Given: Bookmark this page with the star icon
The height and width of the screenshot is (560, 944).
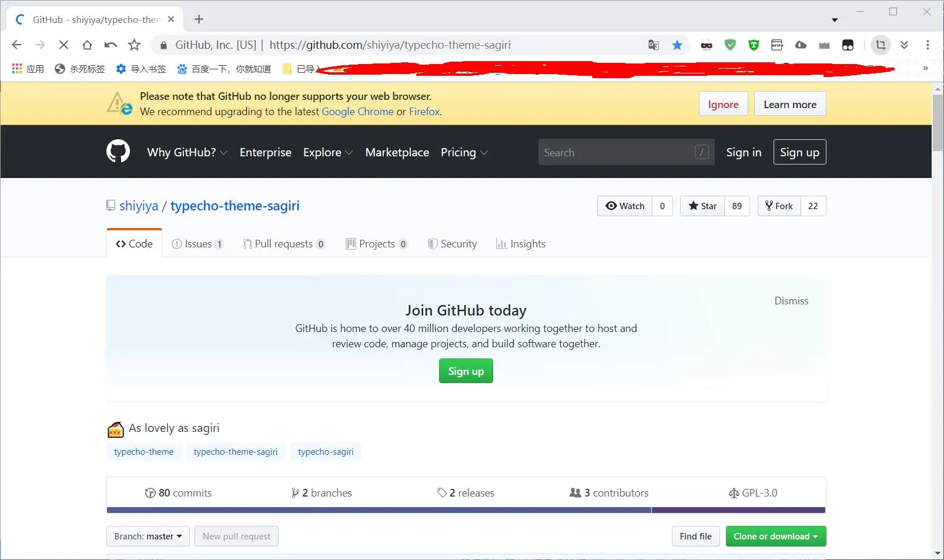Looking at the screenshot, I should pos(678,45).
